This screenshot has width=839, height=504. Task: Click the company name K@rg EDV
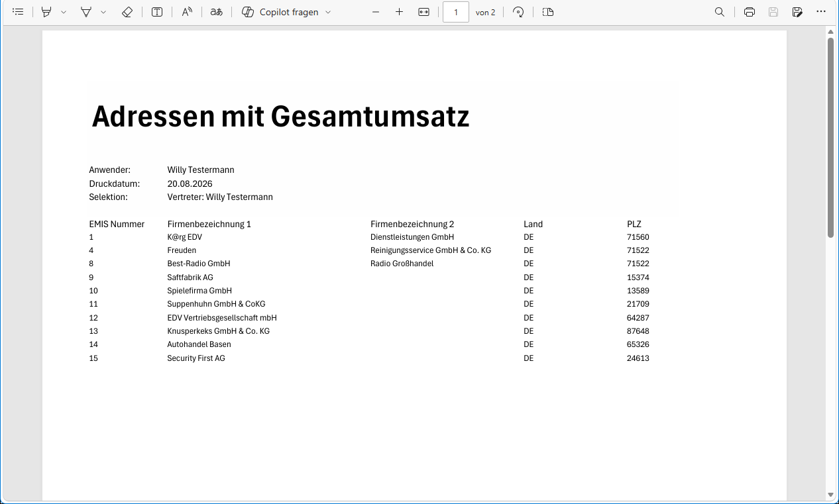click(x=184, y=237)
